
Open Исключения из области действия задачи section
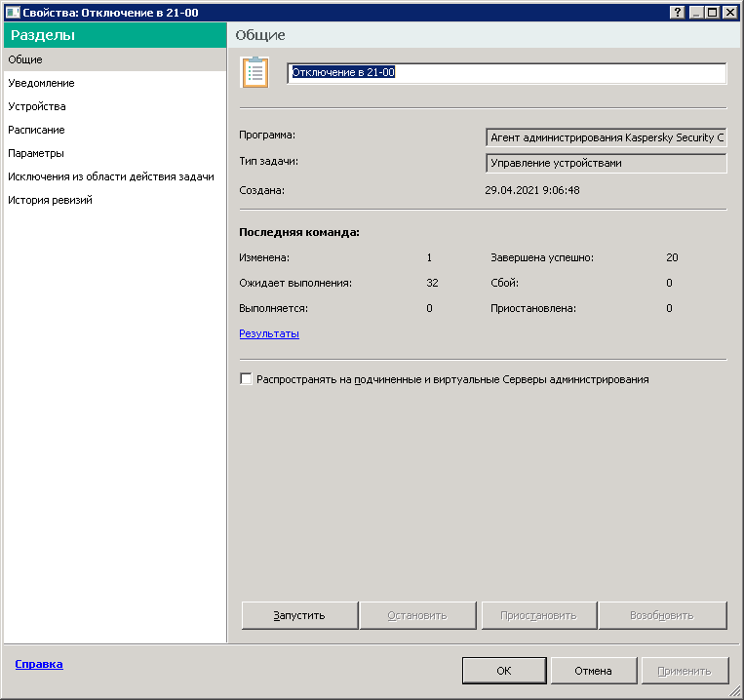coord(115,176)
